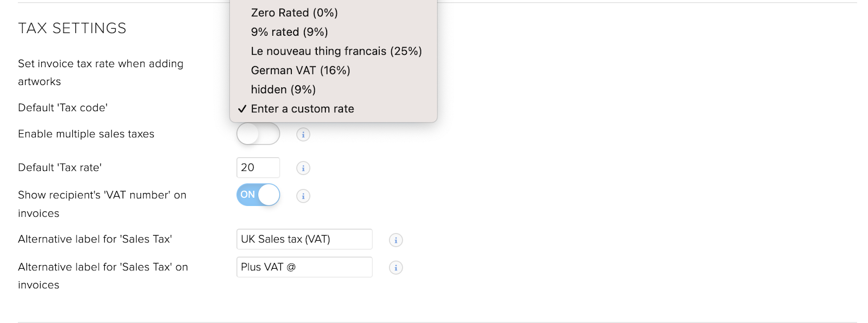The height and width of the screenshot is (323, 868).
Task: Turn off Show recipient's VAT number toggle
Action: [x=258, y=195]
